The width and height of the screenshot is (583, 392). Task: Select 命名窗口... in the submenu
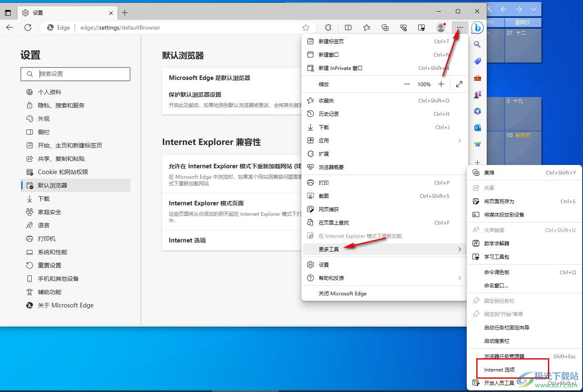525,285
